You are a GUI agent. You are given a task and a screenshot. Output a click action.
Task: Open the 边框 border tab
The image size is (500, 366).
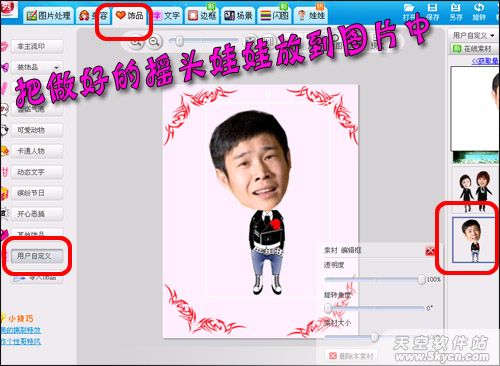(202, 15)
